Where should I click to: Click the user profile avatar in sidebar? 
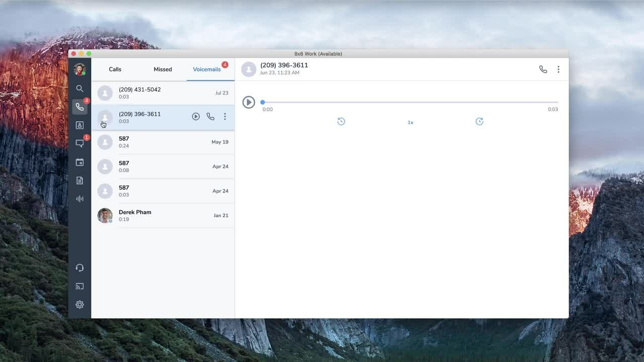(x=79, y=69)
